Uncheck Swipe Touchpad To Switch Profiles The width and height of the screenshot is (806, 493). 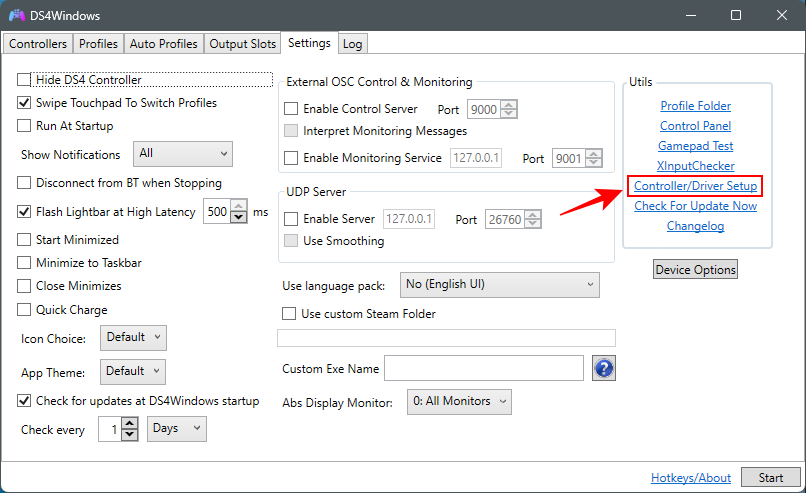click(24, 103)
